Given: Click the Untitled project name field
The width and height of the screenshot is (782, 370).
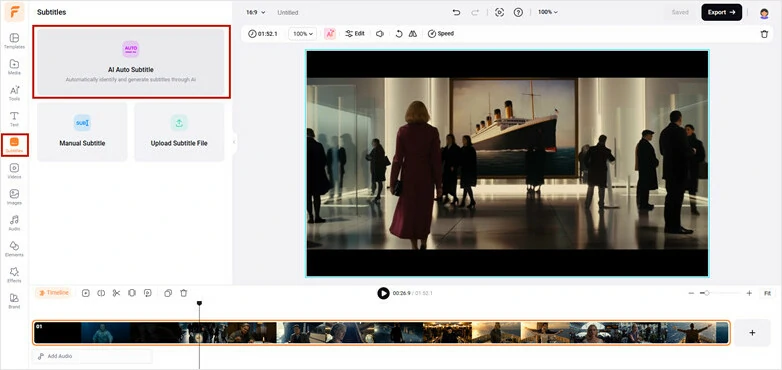Looking at the screenshot, I should 288,12.
